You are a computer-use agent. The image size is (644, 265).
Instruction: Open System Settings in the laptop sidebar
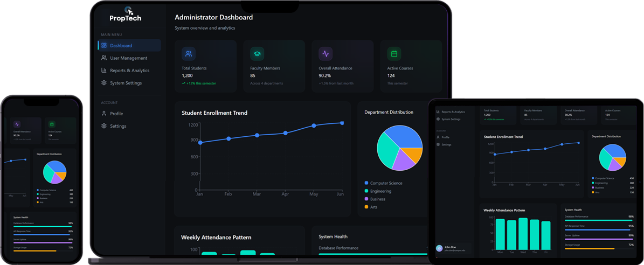coord(126,83)
